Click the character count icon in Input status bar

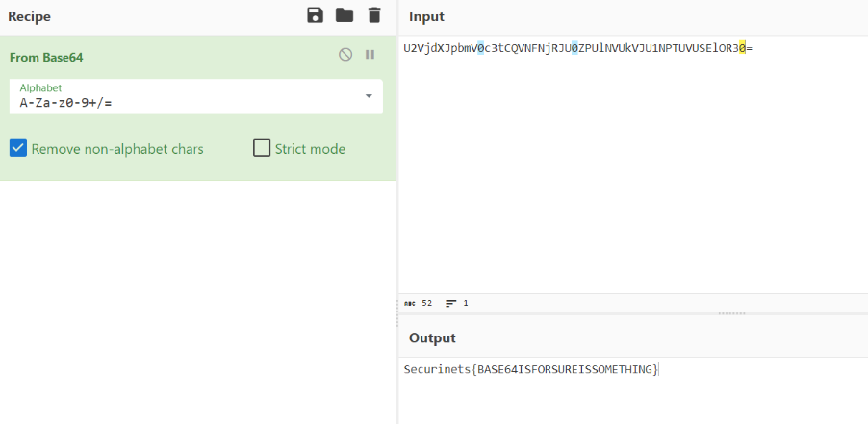click(x=409, y=303)
